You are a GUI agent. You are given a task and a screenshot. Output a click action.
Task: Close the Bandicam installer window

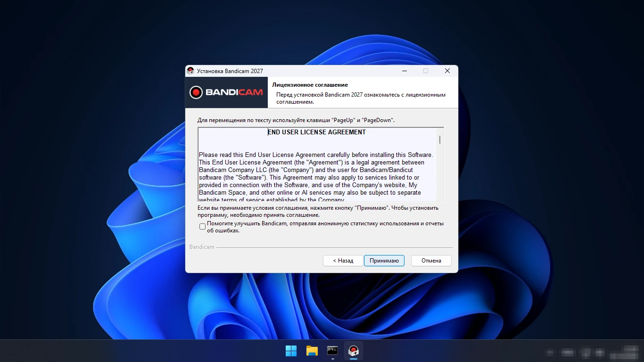click(447, 71)
